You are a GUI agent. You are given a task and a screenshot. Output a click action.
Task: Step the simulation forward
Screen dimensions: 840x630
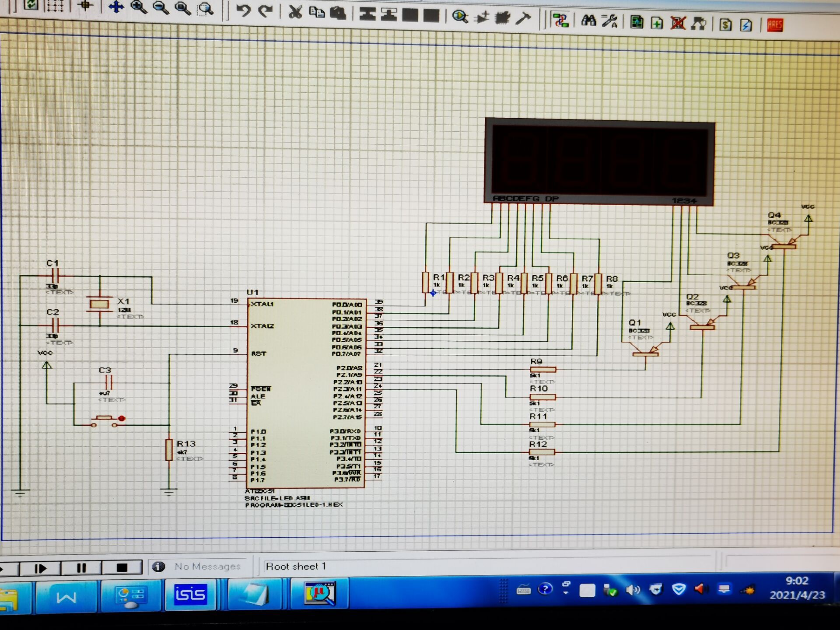tap(40, 568)
